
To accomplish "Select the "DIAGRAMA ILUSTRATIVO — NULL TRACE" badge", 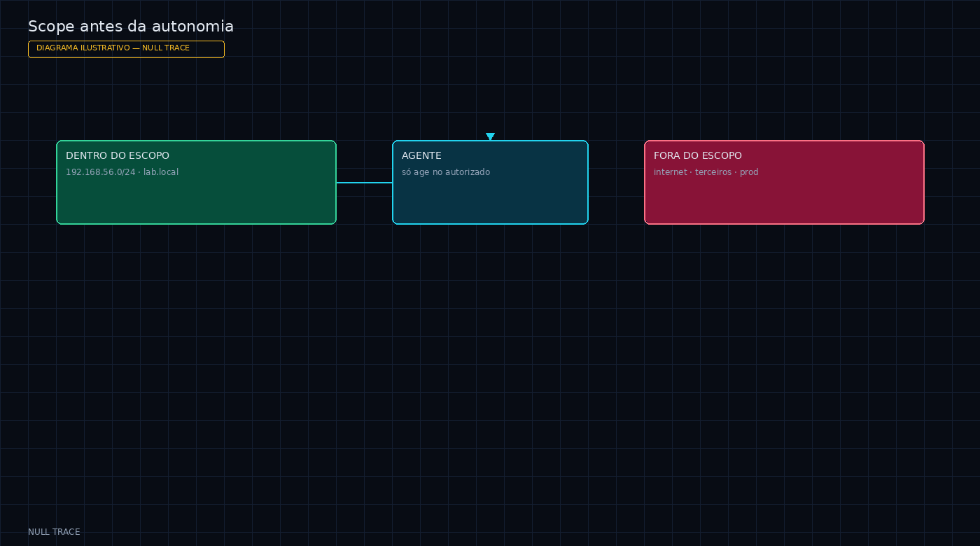I will (x=126, y=49).
